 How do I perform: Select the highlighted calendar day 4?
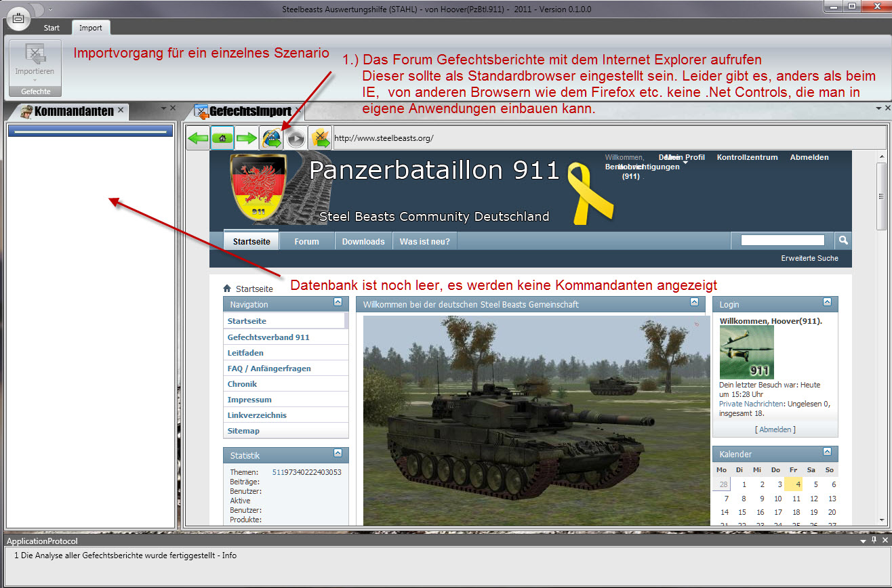point(793,484)
